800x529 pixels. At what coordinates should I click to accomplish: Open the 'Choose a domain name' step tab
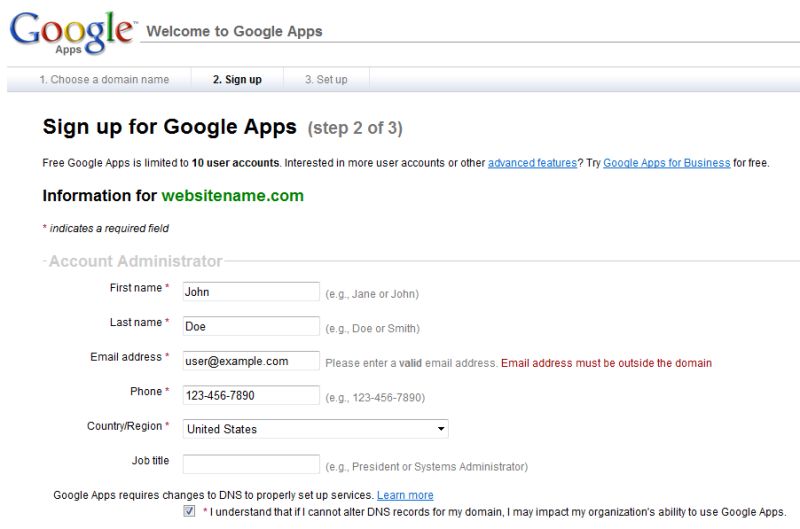104,80
